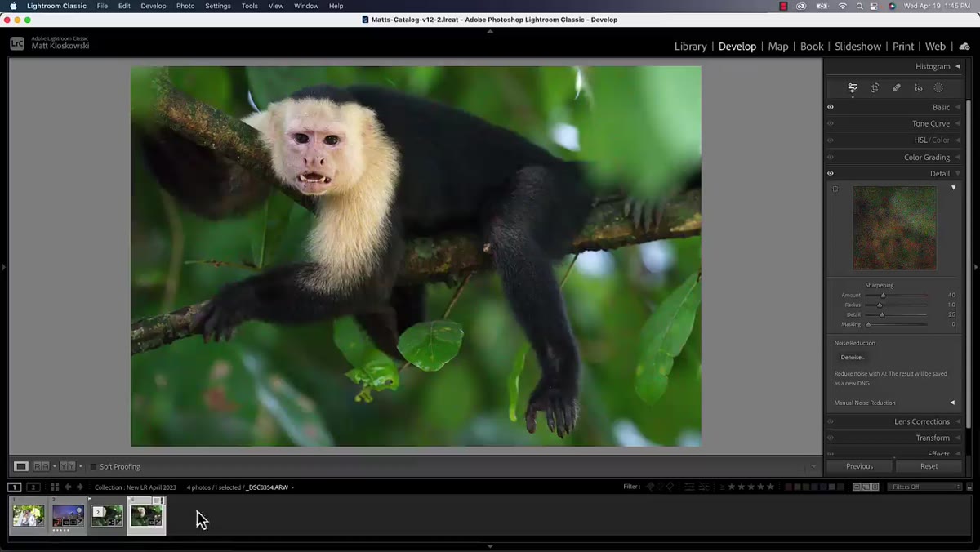Filter by flagged photos icon
The width and height of the screenshot is (980, 552).
(x=650, y=487)
